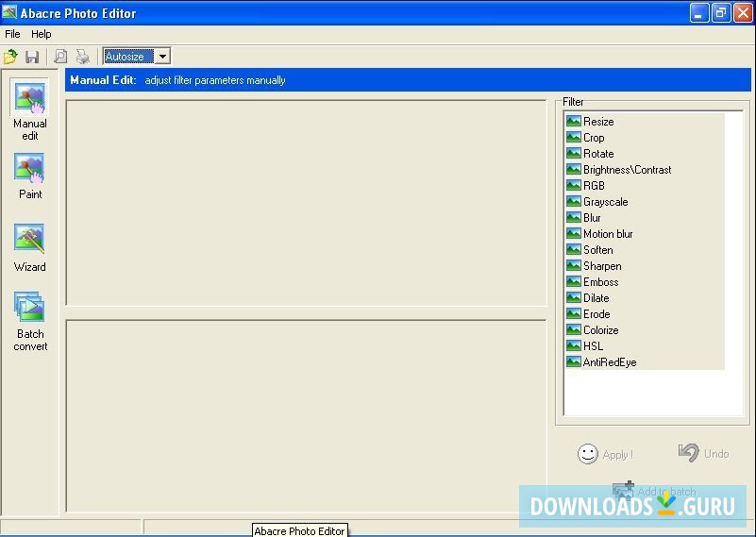The width and height of the screenshot is (756, 537).
Task: Click the Motion blur filter icon
Action: pyautogui.click(x=573, y=233)
